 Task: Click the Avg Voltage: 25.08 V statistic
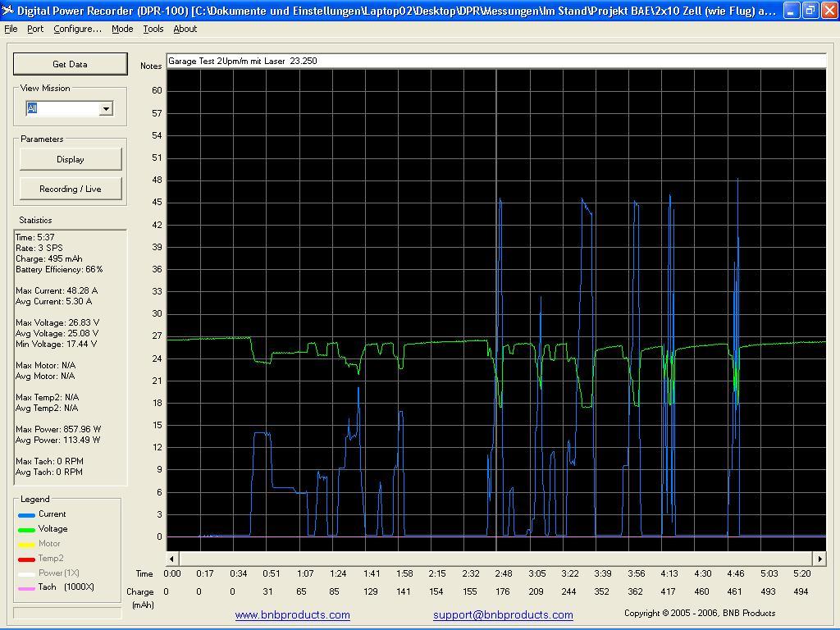pos(57,333)
